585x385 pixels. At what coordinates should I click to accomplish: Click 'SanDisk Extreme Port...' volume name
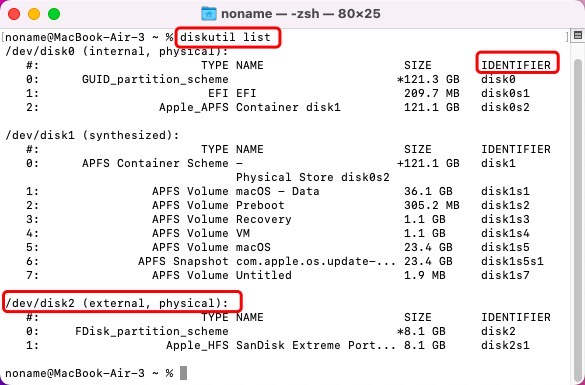(316, 345)
